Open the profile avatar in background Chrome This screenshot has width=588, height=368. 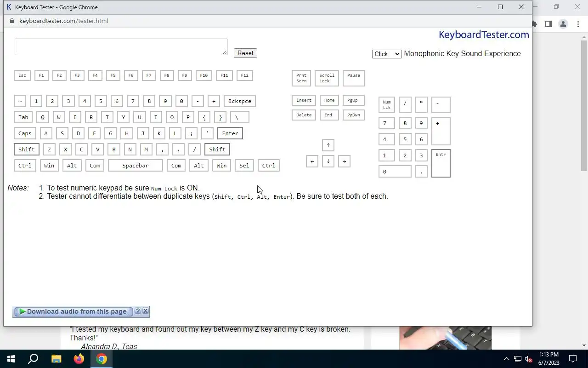pos(563,24)
